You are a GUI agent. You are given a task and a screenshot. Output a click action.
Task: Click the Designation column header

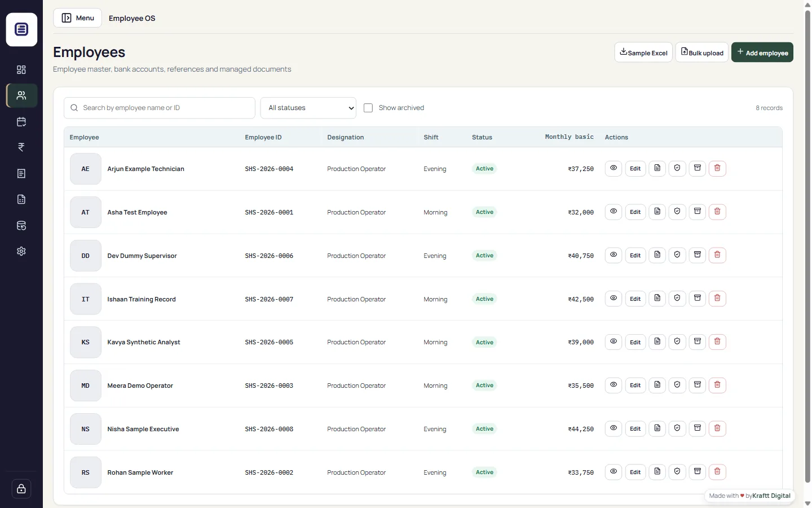pos(345,137)
